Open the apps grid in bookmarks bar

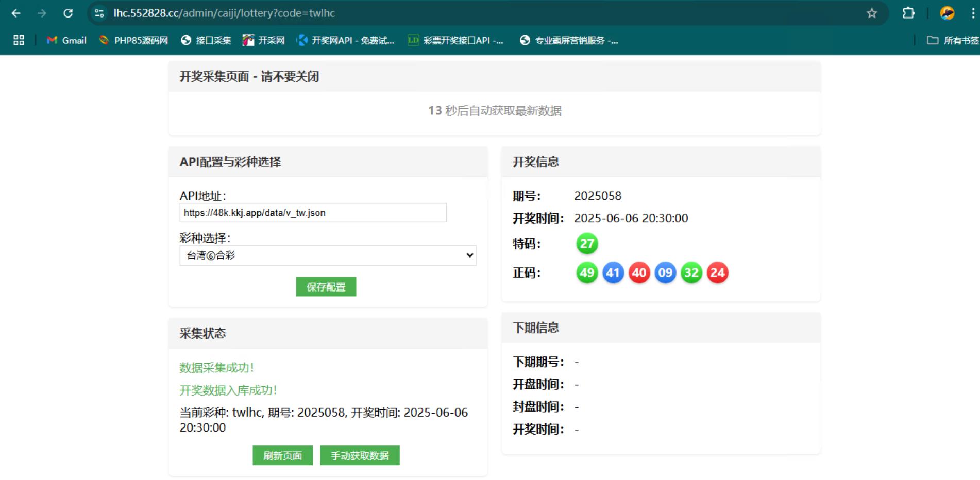pos(19,40)
